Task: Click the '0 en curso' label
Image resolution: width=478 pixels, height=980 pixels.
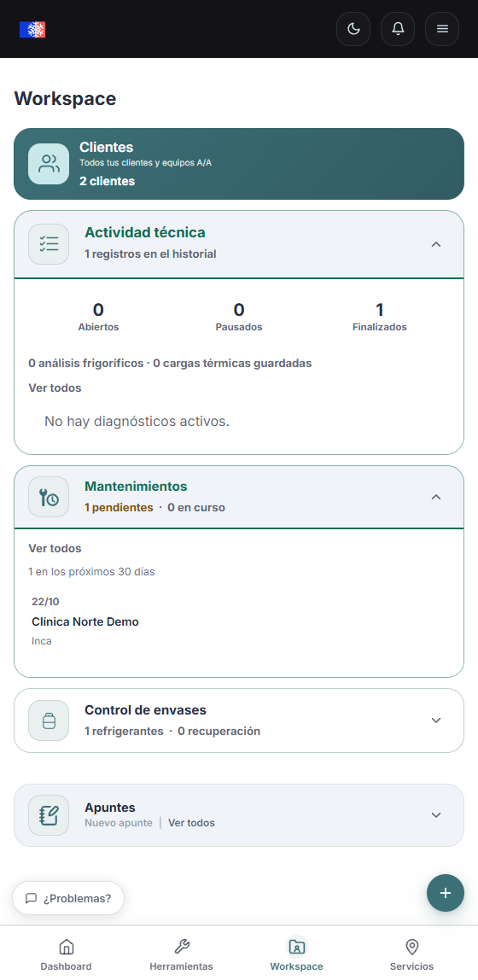Action: [x=196, y=507]
